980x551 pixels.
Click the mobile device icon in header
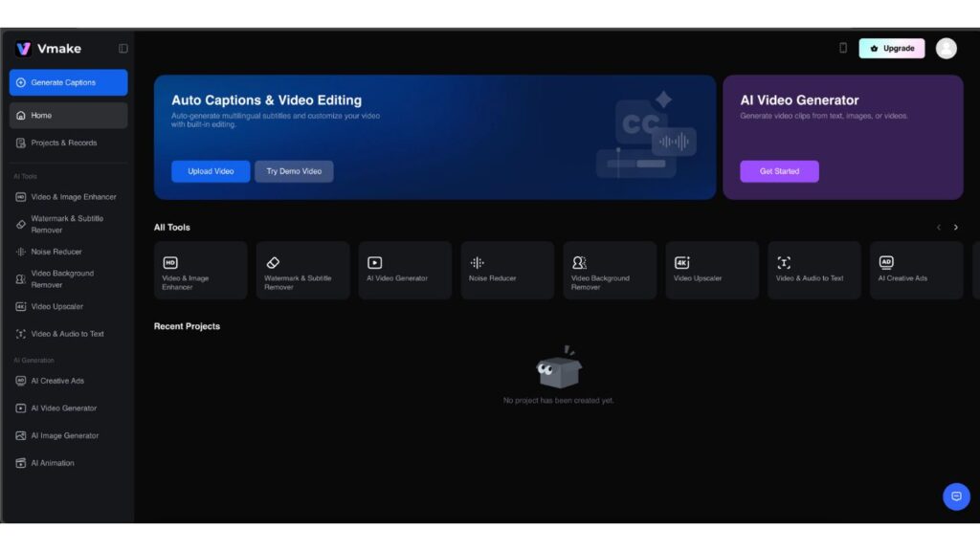click(x=843, y=48)
